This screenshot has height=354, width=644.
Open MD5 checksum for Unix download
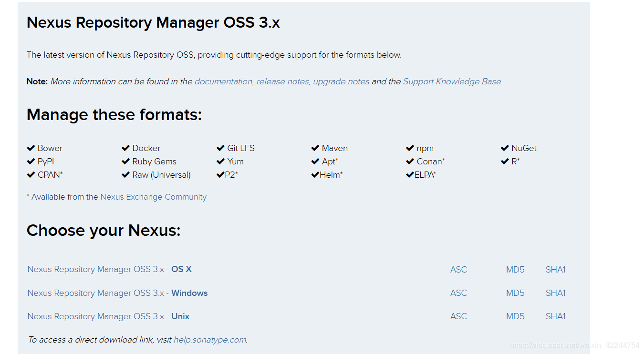pos(515,316)
